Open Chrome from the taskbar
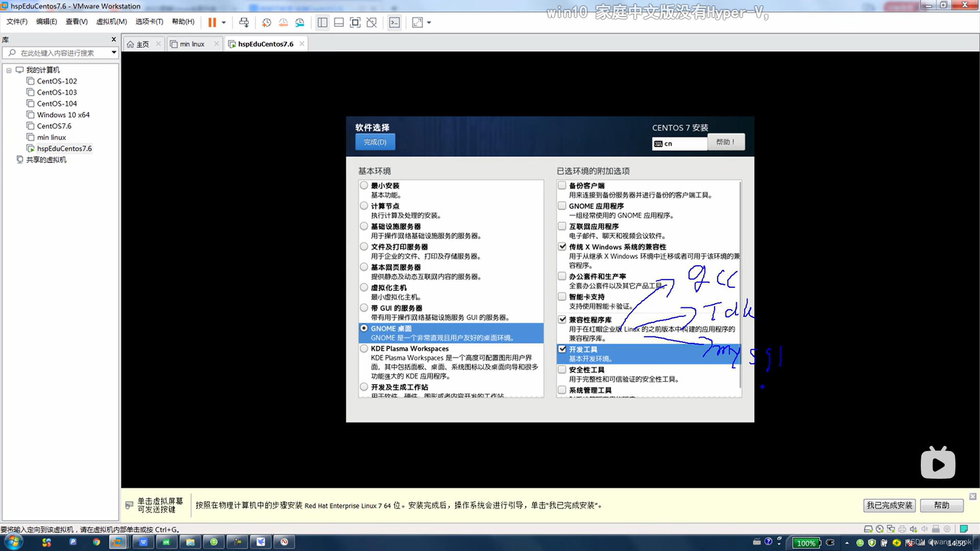The width and height of the screenshot is (980, 551). click(x=96, y=542)
